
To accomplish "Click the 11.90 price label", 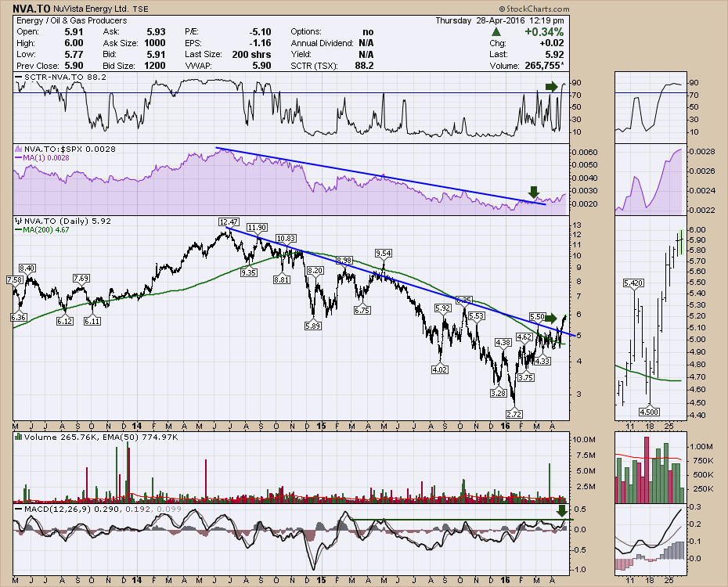I will coord(257,228).
